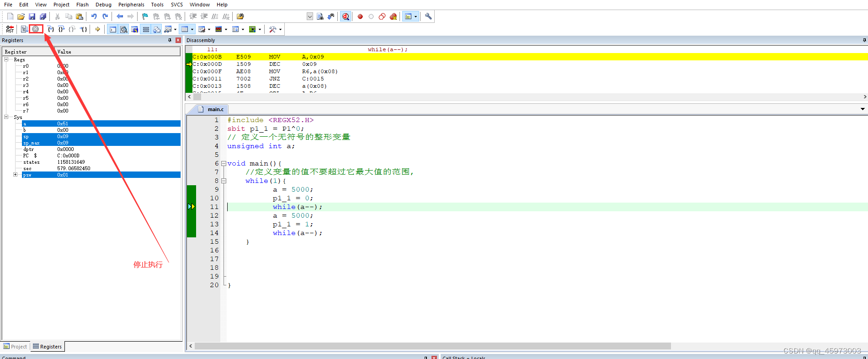Stop program execution with the Stop icon
The height and width of the screenshot is (359, 868).
tap(36, 29)
